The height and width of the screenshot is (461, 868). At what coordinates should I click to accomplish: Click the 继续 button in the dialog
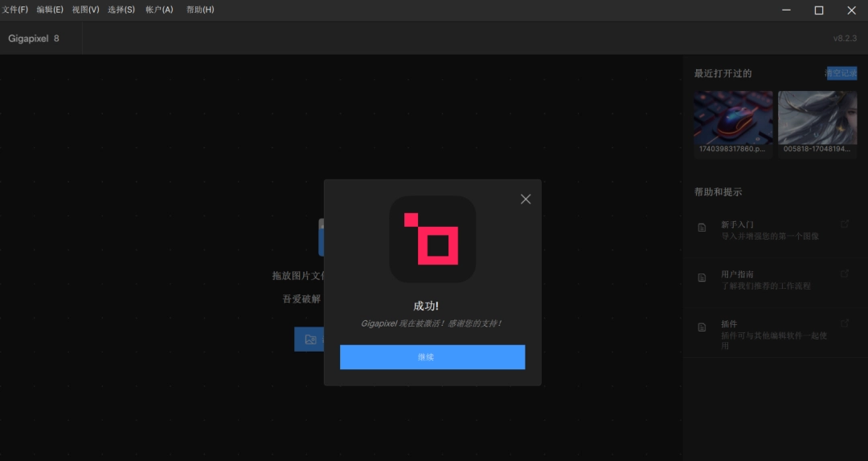pos(432,357)
